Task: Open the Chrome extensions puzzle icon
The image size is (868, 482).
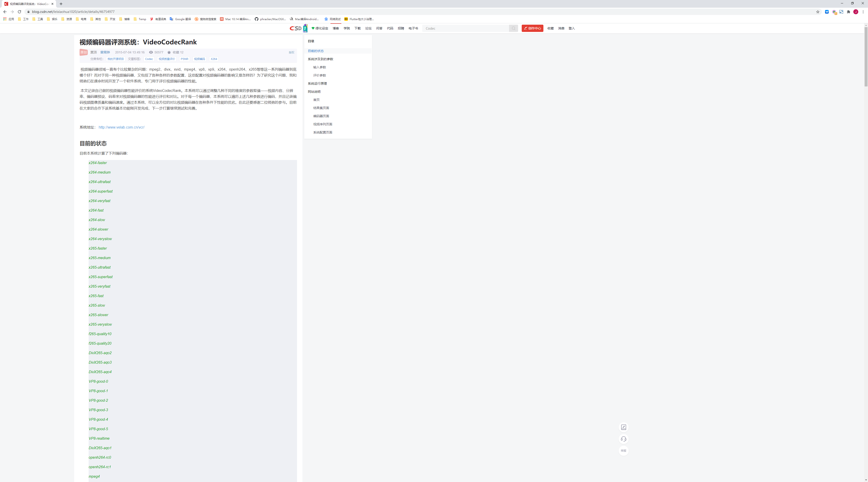Action: point(849,12)
